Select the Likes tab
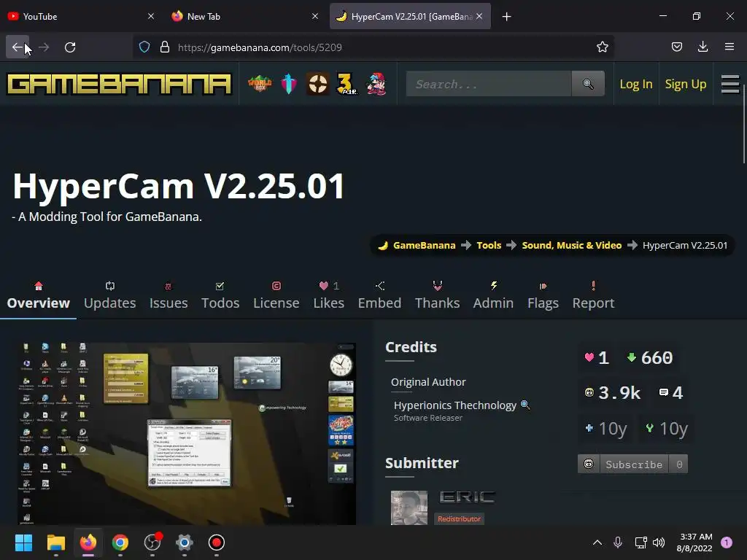 (x=329, y=296)
